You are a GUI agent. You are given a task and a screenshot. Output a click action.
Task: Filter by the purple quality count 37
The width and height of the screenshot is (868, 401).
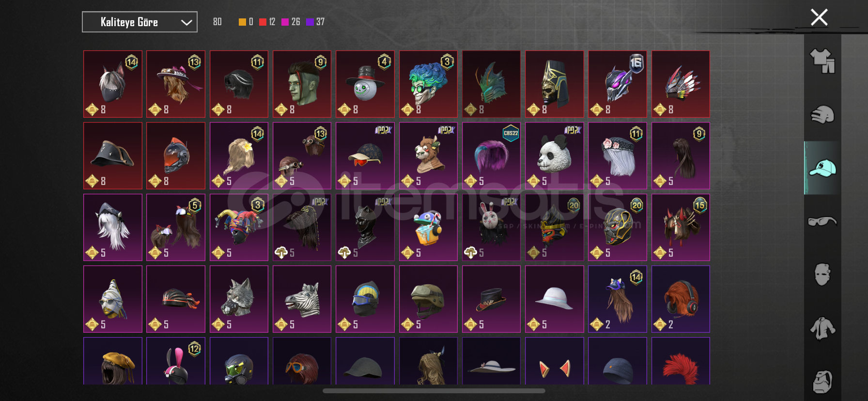tap(315, 22)
